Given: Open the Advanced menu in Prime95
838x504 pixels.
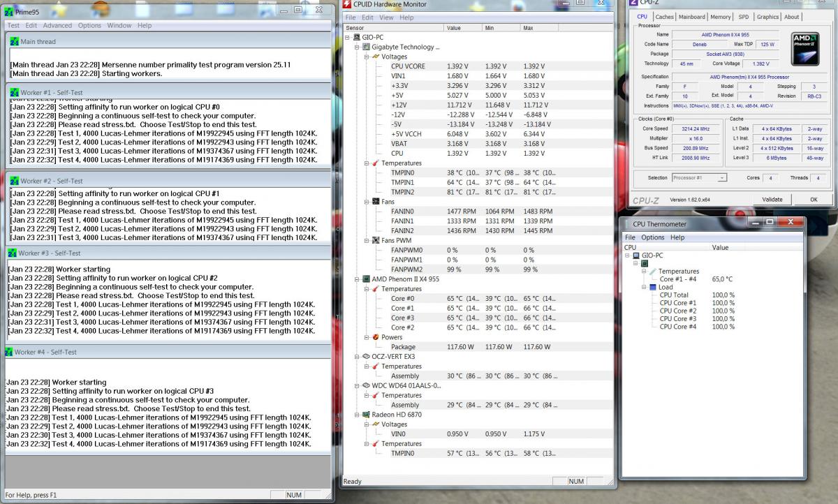Looking at the screenshot, I should coord(57,25).
